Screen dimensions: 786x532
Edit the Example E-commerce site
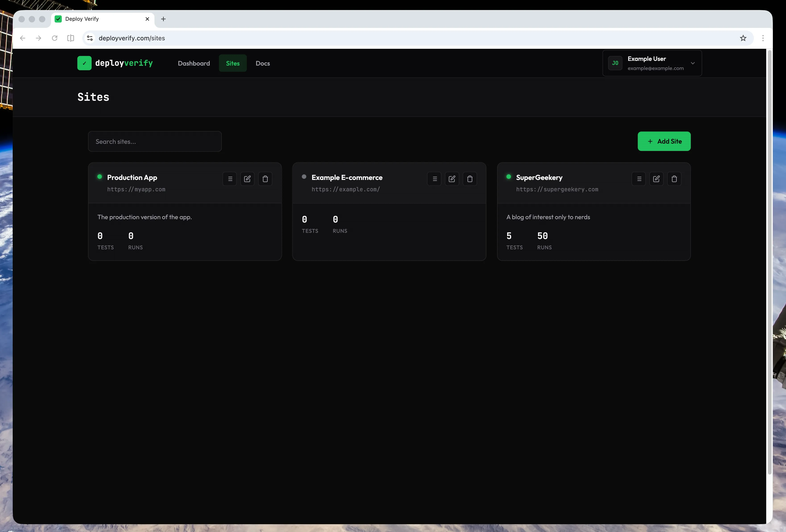point(452,179)
